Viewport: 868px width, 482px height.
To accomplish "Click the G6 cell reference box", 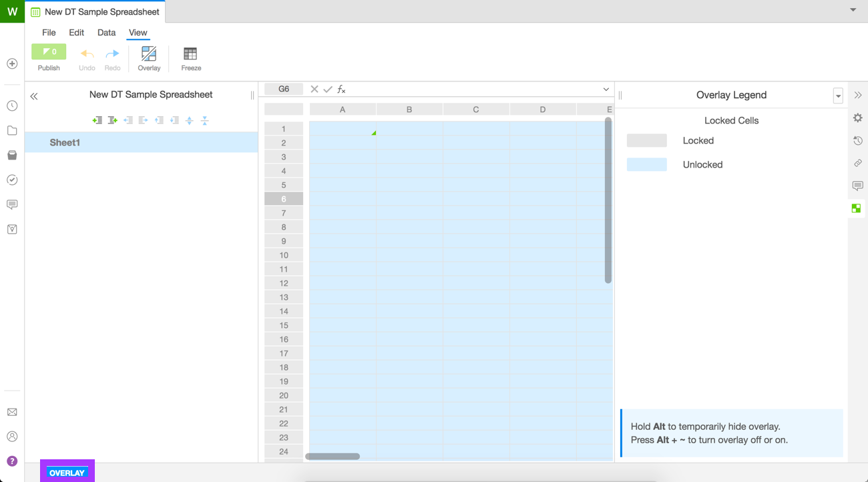I will 284,89.
